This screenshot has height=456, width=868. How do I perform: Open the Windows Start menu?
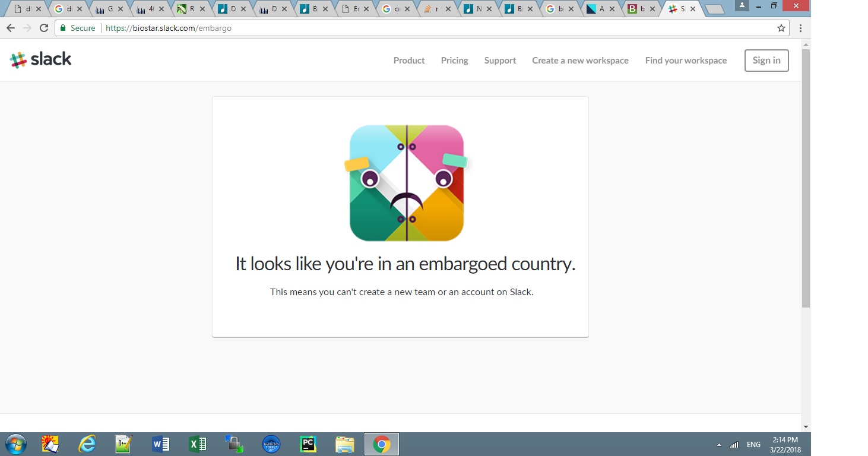click(15, 444)
